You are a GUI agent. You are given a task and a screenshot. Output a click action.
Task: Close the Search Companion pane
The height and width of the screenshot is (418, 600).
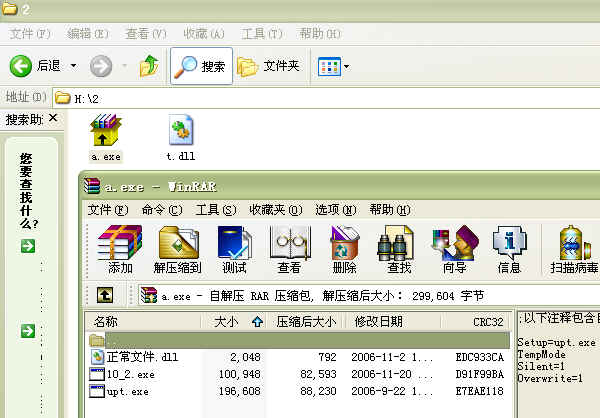point(53,118)
